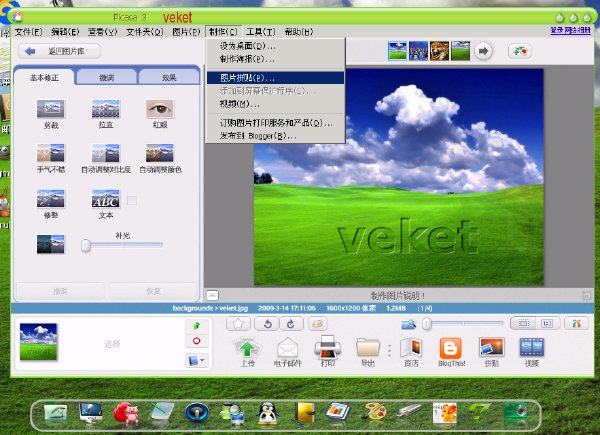Open the 查看(V) menu
The height and width of the screenshot is (435, 600).
tap(103, 32)
